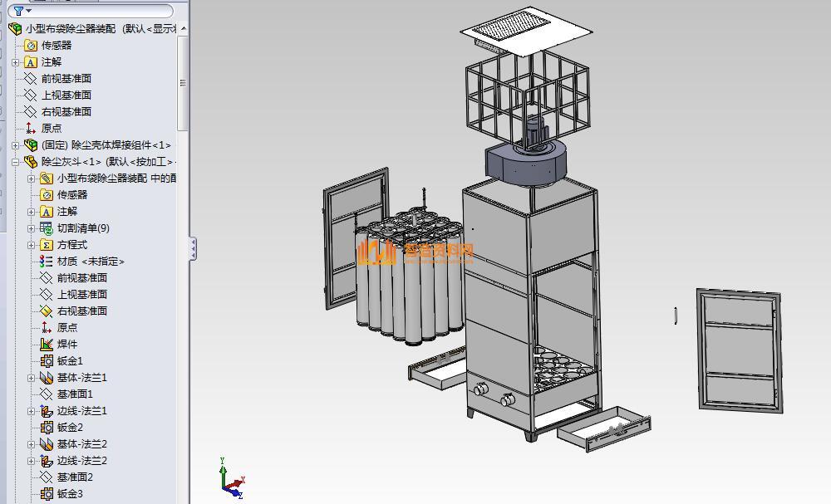The image size is (831, 504).
Task: Click the 切割清单(9) cut list icon
Action: click(x=47, y=228)
